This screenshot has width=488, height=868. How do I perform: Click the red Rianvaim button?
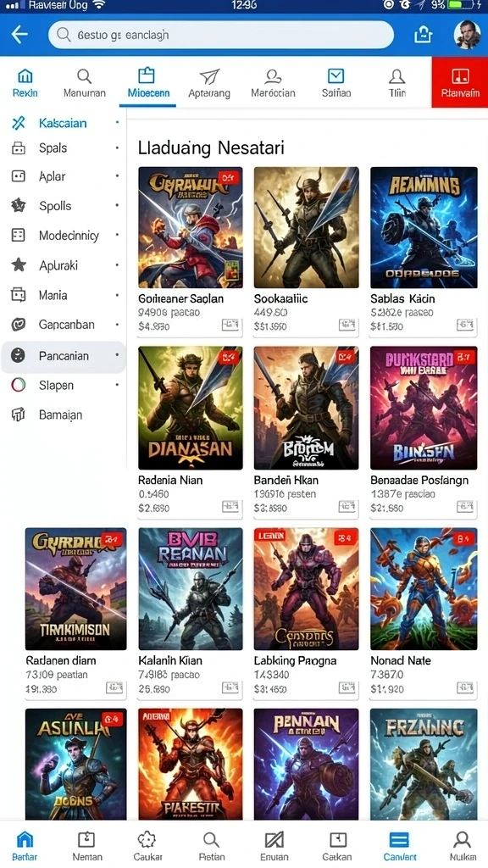pyautogui.click(x=460, y=82)
